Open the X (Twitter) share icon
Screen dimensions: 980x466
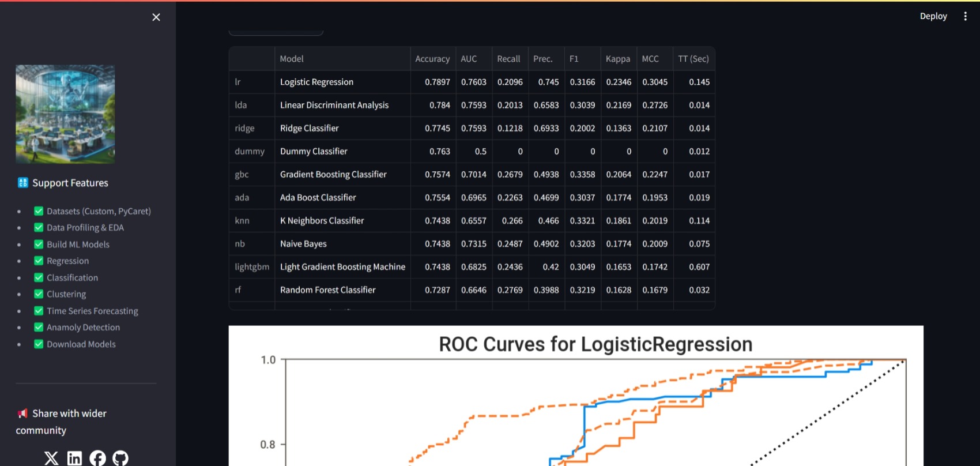[51, 458]
